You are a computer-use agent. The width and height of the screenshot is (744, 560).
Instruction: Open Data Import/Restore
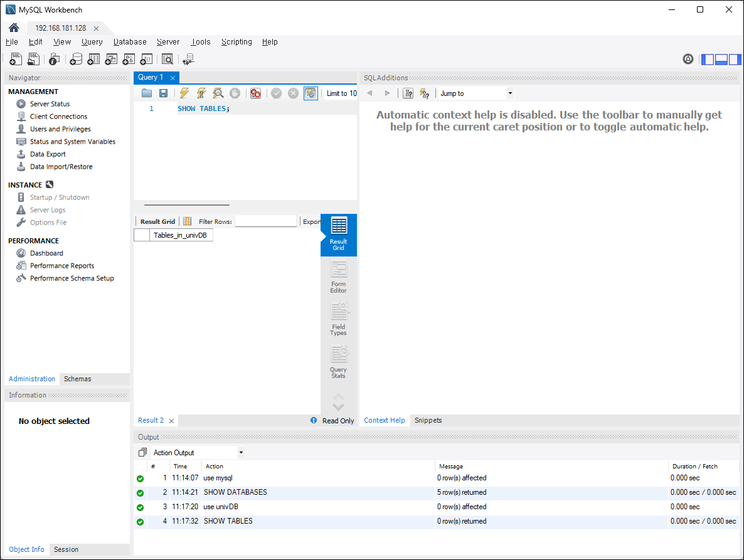(61, 166)
